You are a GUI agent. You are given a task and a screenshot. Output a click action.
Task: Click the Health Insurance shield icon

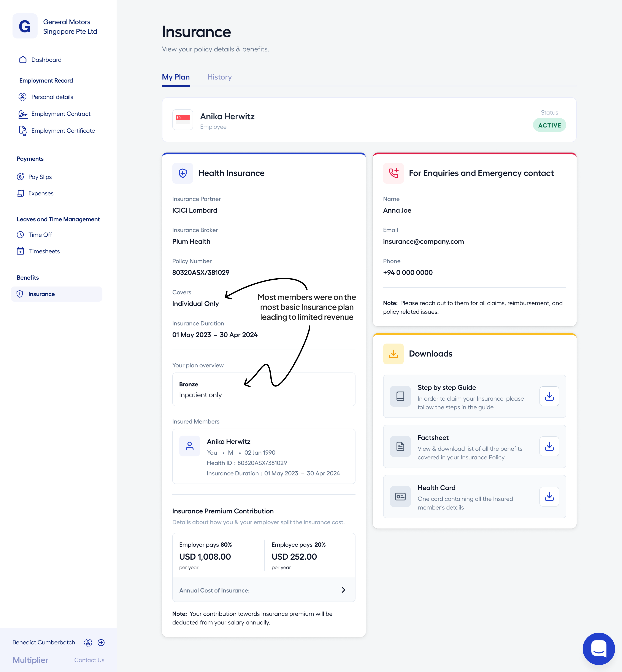pos(183,173)
